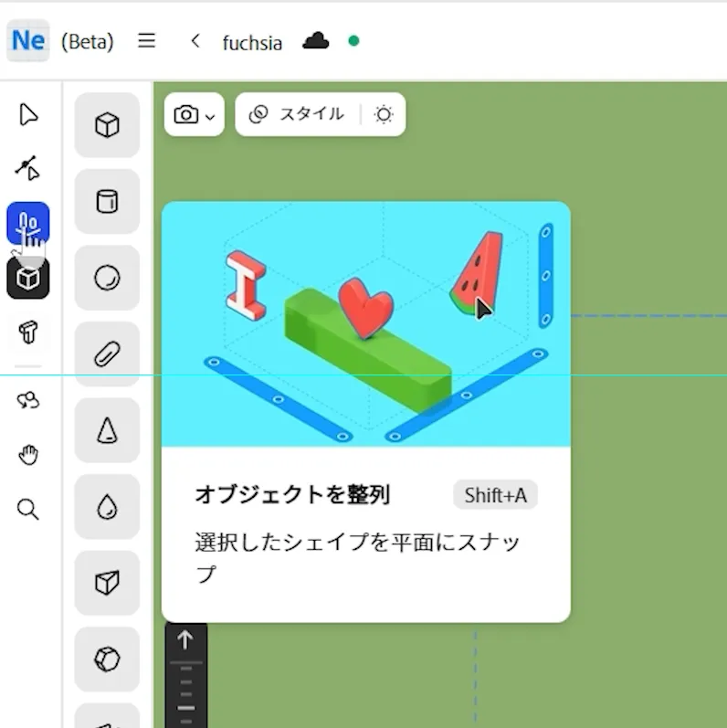Image resolution: width=727 pixels, height=728 pixels.
Task: Add a cone shape
Action: [x=107, y=430]
